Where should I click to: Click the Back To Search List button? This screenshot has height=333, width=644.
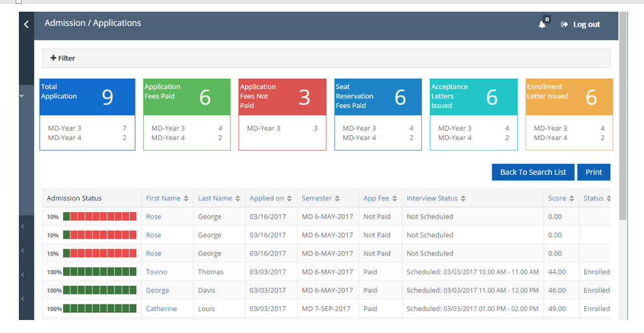pyautogui.click(x=533, y=172)
